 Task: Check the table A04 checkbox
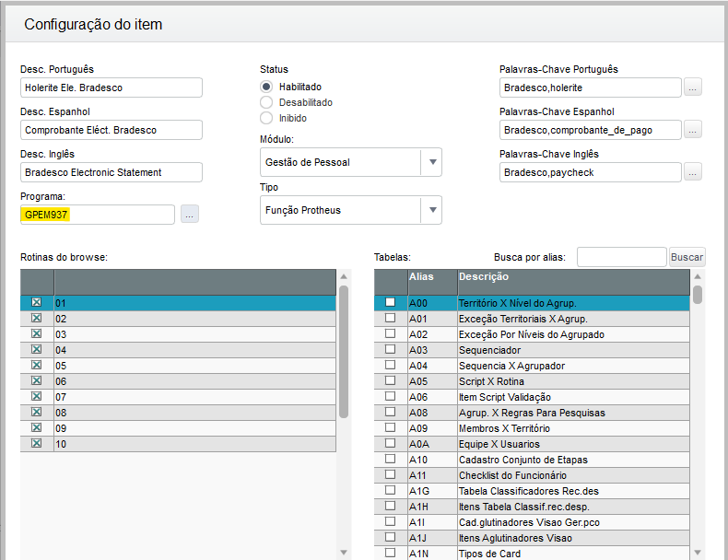click(x=390, y=365)
